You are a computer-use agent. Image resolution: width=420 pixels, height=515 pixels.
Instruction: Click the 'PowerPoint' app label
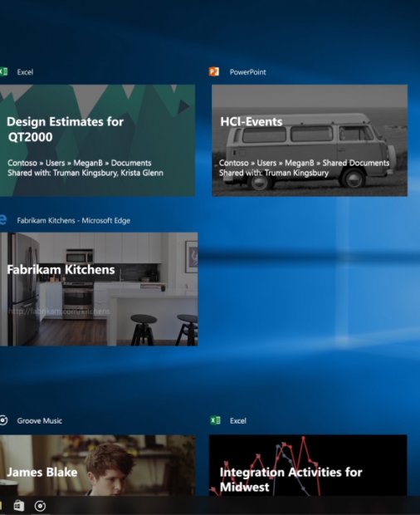pyautogui.click(x=247, y=72)
